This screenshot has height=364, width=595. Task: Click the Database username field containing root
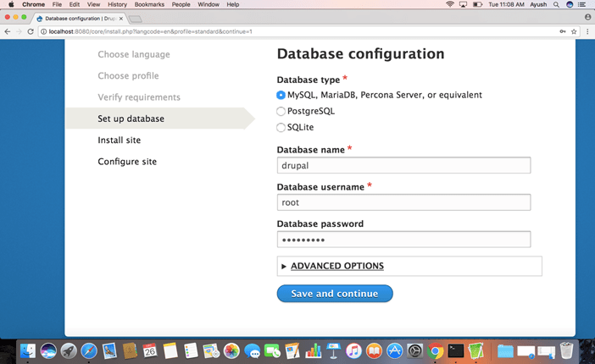tap(403, 202)
